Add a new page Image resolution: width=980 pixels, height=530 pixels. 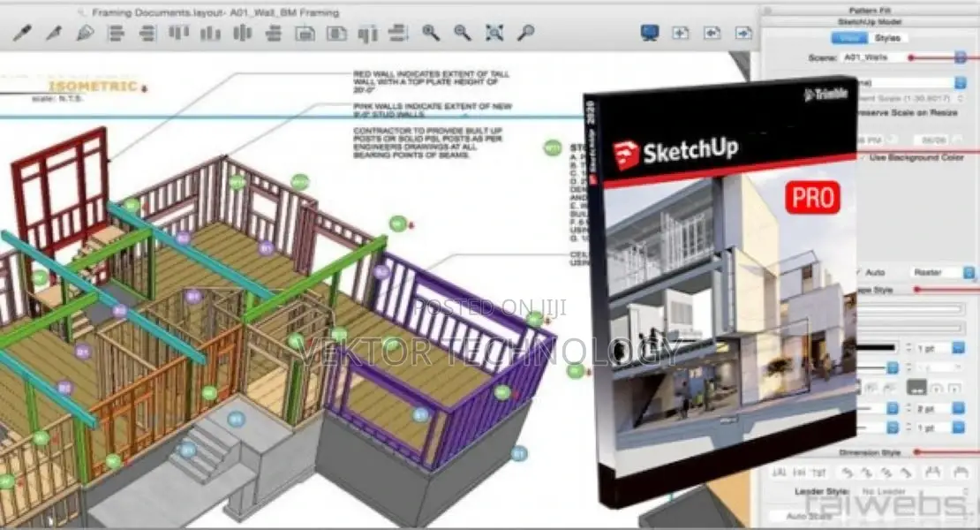point(681,33)
